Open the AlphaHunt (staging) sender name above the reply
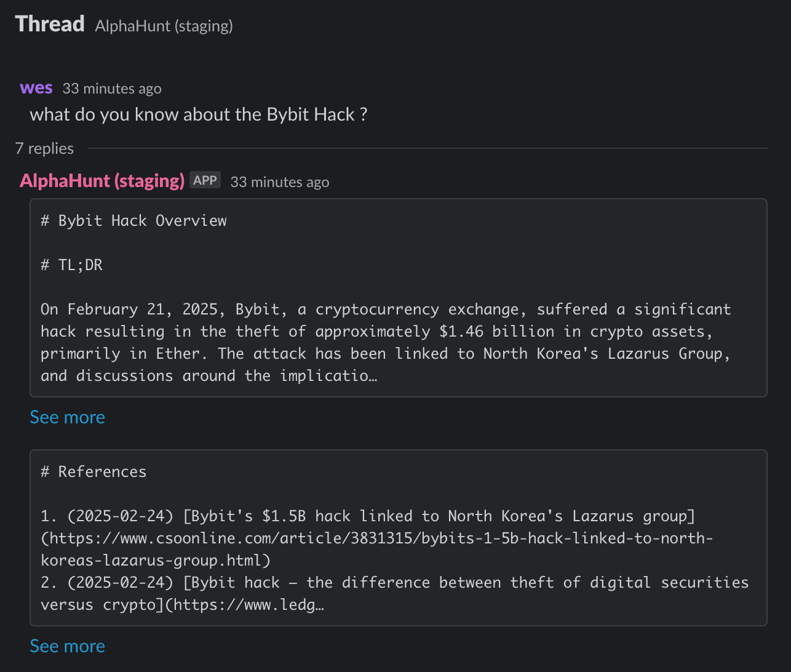This screenshot has width=791, height=672. point(102,181)
